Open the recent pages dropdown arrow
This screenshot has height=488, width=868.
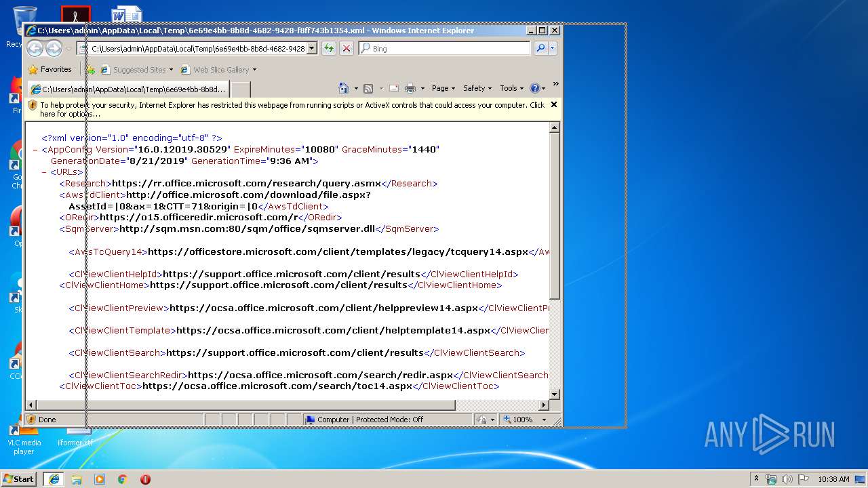click(68, 48)
